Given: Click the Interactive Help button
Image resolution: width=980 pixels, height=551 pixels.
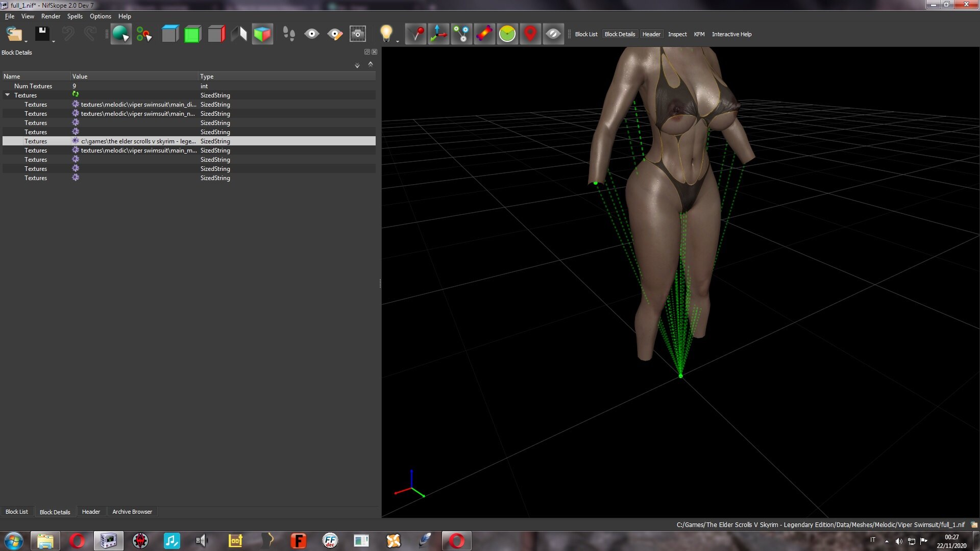Looking at the screenshot, I should [x=731, y=34].
